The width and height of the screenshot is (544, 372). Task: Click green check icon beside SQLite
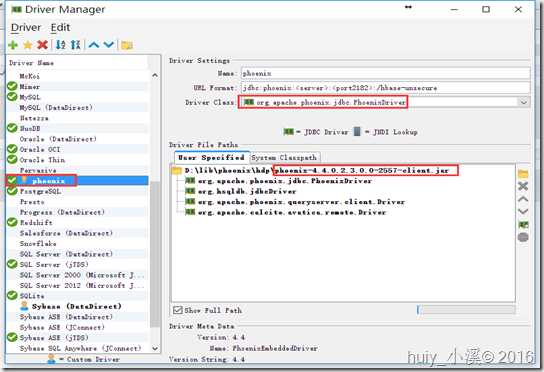12,295
